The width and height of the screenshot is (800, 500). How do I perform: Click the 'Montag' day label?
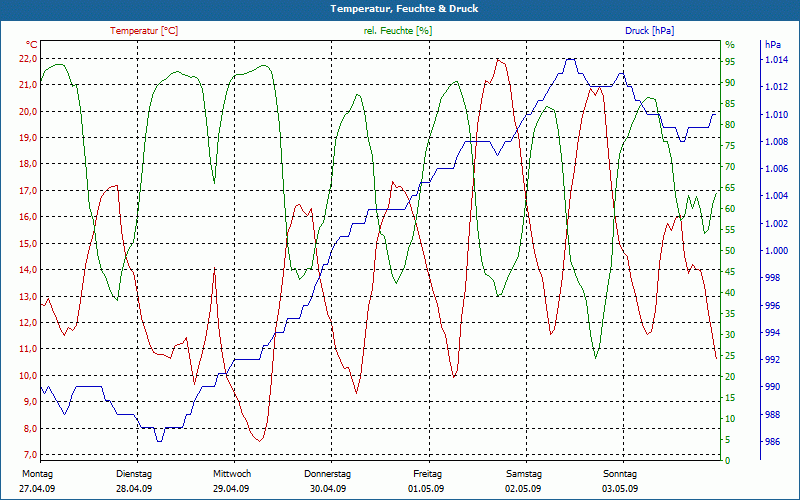[37, 474]
